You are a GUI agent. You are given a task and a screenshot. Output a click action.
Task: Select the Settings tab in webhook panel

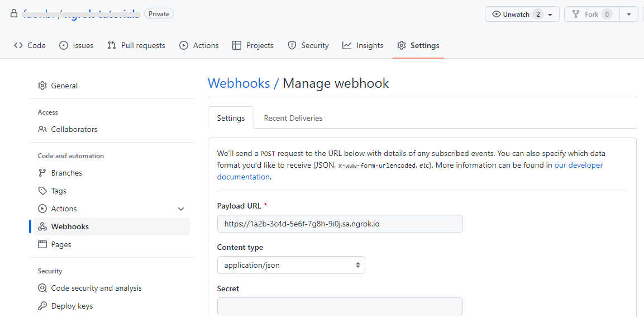231,118
